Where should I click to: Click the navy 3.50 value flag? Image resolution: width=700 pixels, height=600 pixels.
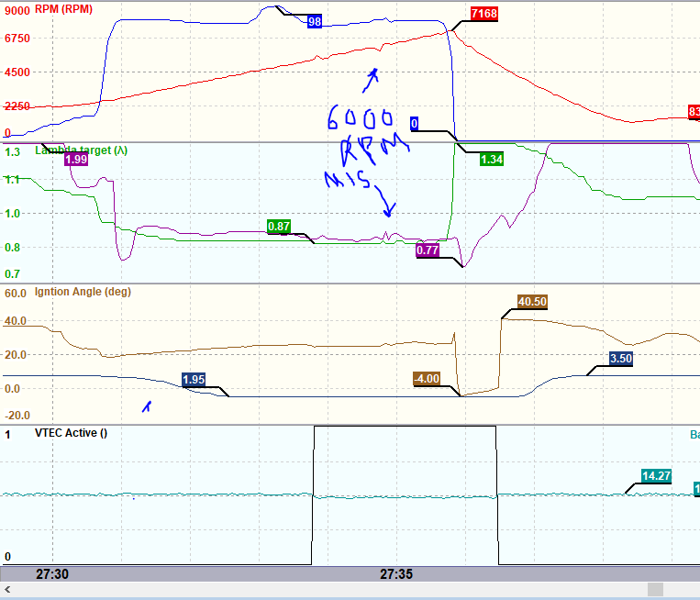(622, 359)
